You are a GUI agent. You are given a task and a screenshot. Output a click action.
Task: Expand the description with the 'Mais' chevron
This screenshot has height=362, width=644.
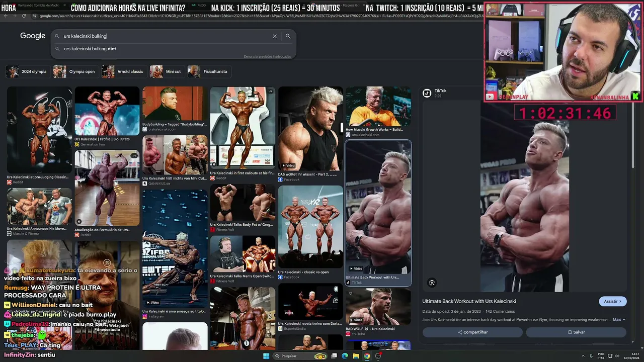pyautogui.click(x=619, y=320)
